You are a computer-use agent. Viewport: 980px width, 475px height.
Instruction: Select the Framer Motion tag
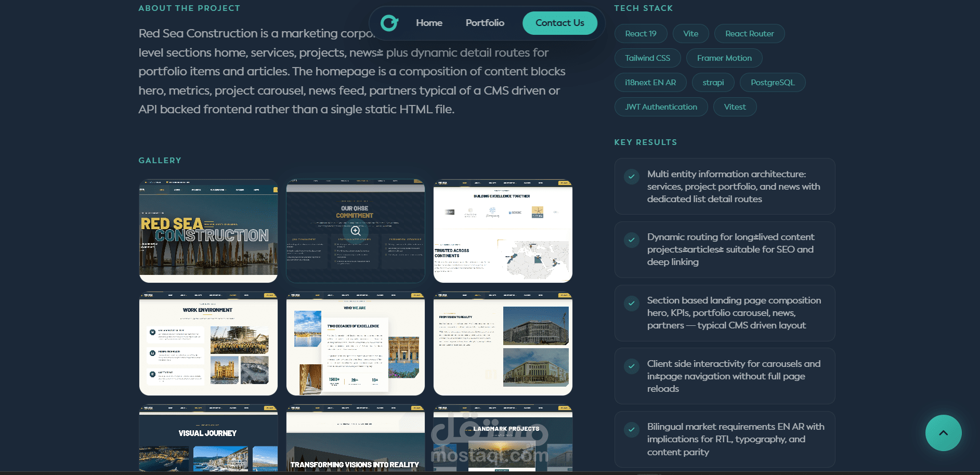coord(724,58)
